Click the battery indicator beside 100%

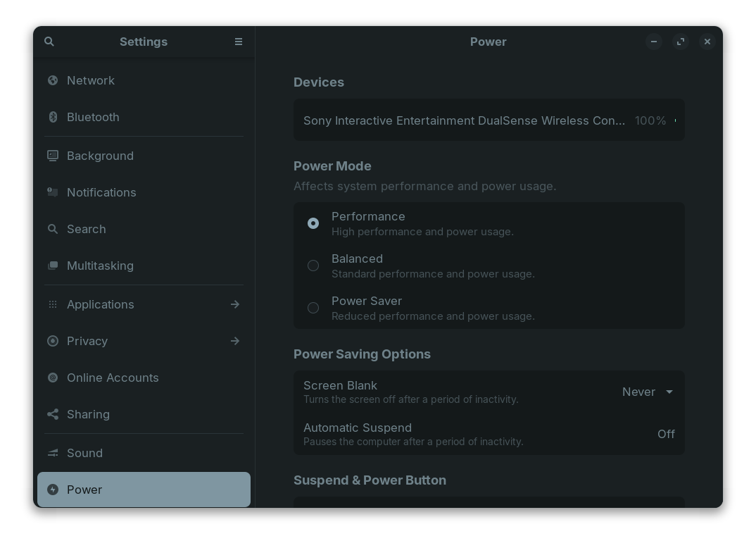click(x=675, y=120)
